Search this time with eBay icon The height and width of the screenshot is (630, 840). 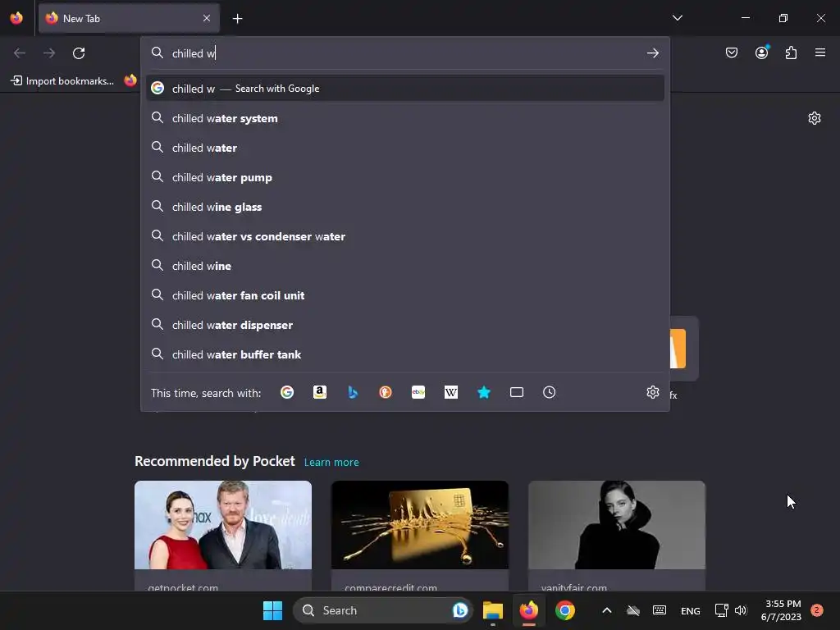(x=418, y=392)
